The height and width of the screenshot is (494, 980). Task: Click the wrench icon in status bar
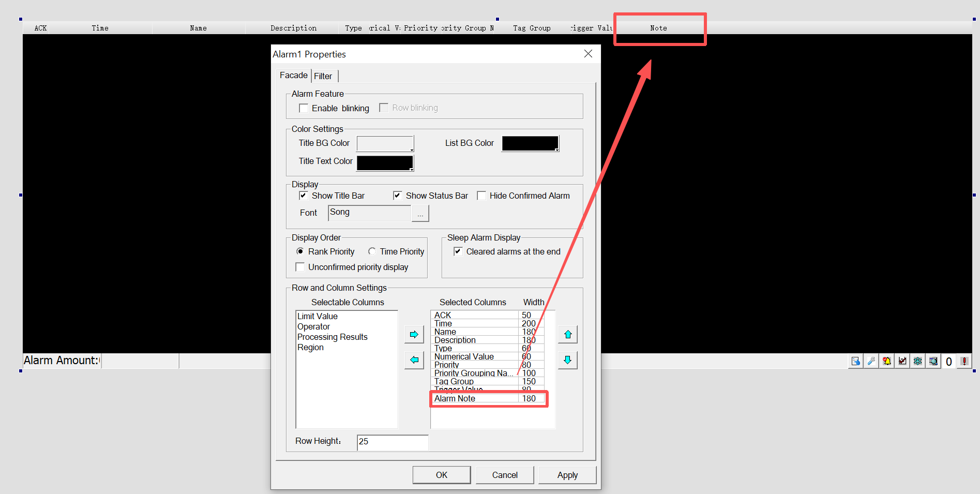[871, 361]
